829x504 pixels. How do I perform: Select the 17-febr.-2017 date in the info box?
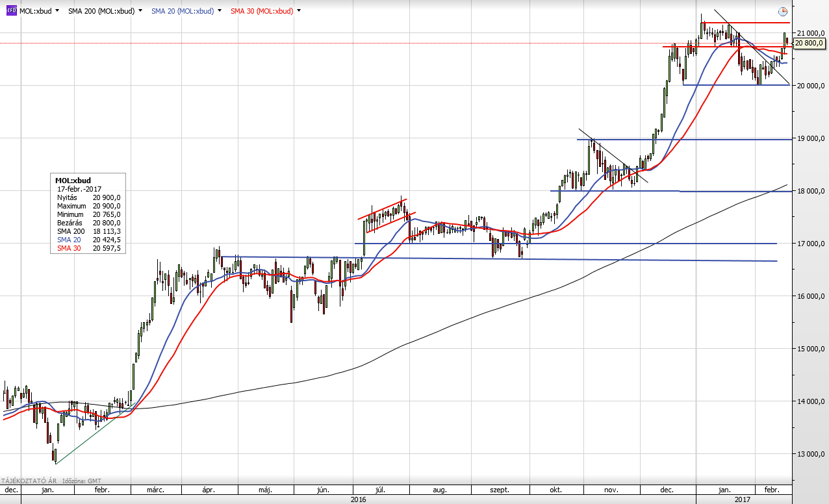tap(79, 188)
